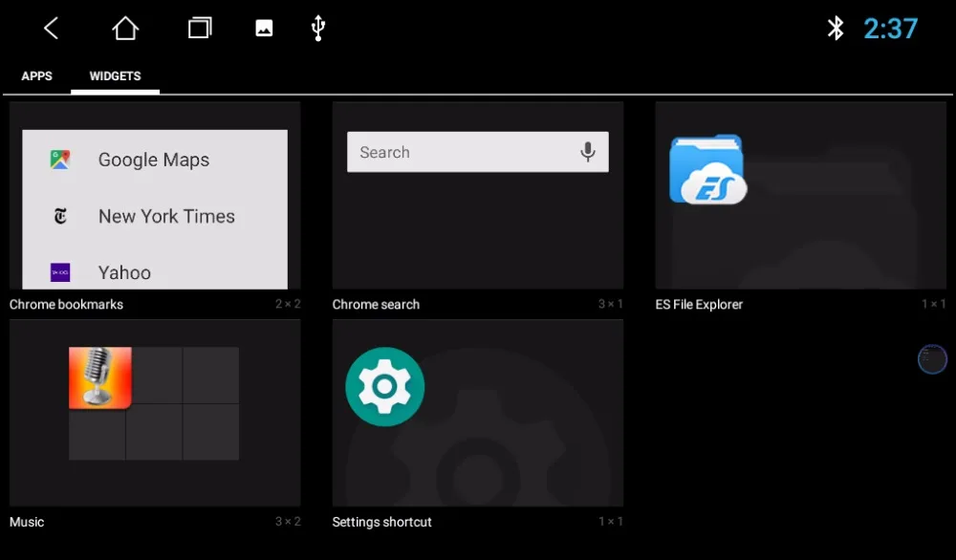Image resolution: width=956 pixels, height=560 pixels.
Task: Tap the USB connection status icon
Action: tap(317, 28)
